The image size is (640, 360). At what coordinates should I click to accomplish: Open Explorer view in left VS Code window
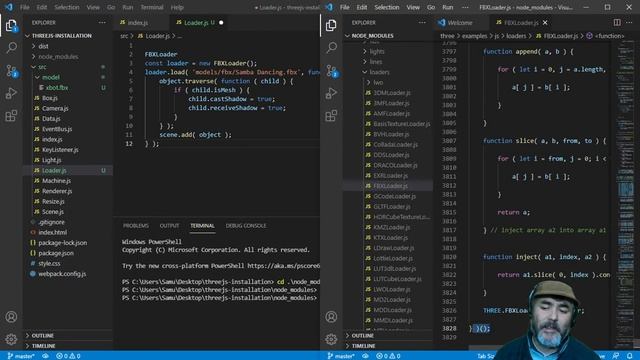click(x=11, y=26)
